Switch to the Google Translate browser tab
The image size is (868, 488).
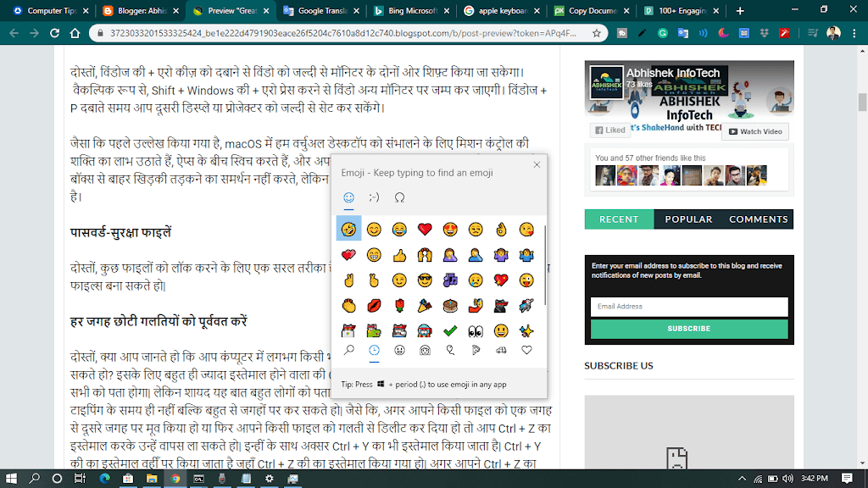319,11
